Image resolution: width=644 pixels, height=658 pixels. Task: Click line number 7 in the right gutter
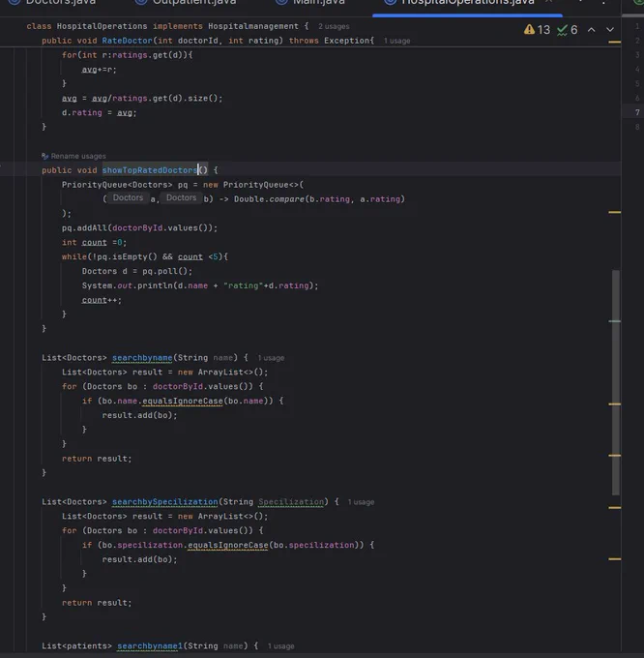[x=637, y=112]
